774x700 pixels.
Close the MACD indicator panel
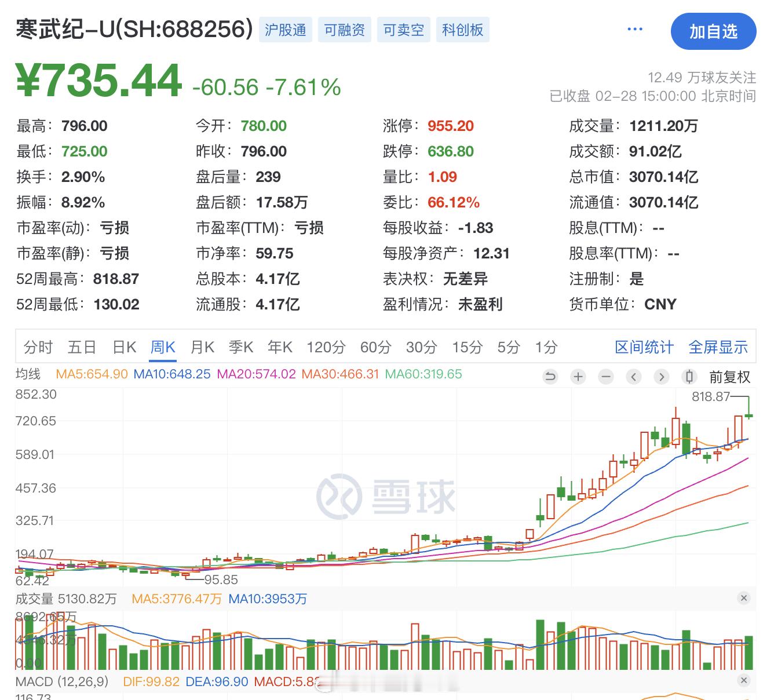point(744,681)
